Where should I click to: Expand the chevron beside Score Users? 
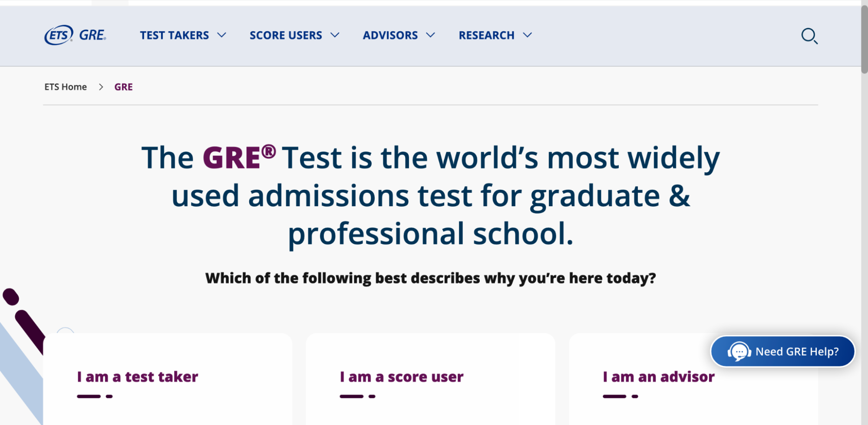click(335, 35)
